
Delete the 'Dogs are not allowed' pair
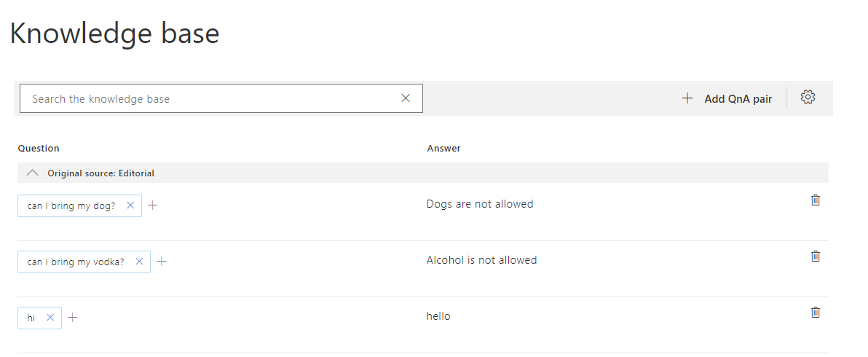(x=816, y=200)
